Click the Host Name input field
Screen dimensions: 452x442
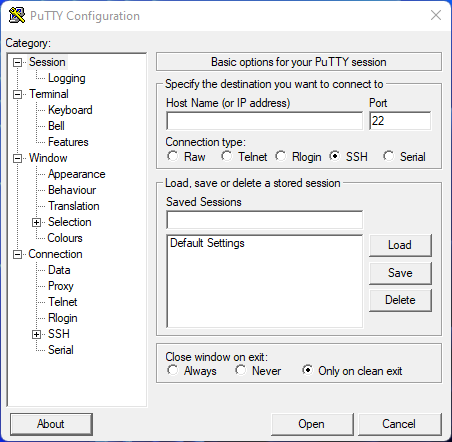(x=265, y=121)
